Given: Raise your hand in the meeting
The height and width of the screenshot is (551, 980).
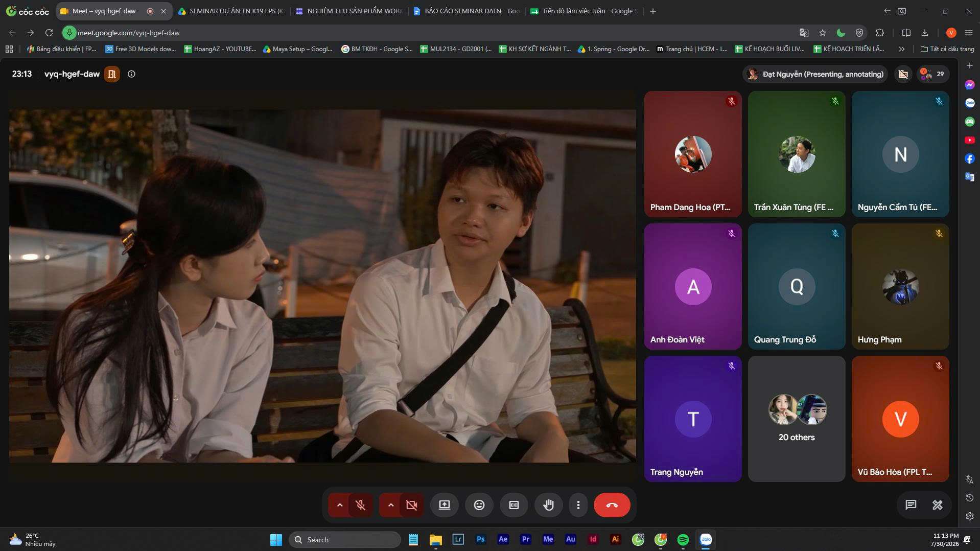Looking at the screenshot, I should pyautogui.click(x=548, y=505).
